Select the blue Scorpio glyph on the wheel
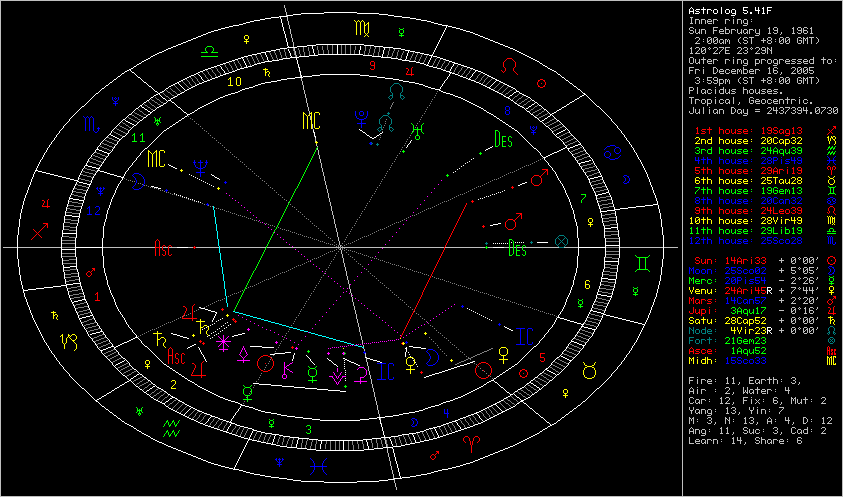The image size is (843, 497). point(92,125)
